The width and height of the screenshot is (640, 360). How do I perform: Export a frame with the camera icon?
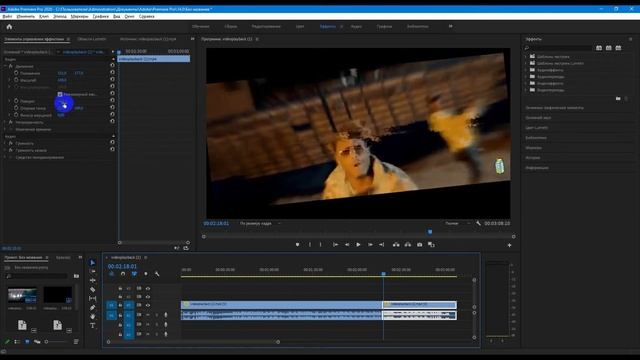point(420,244)
